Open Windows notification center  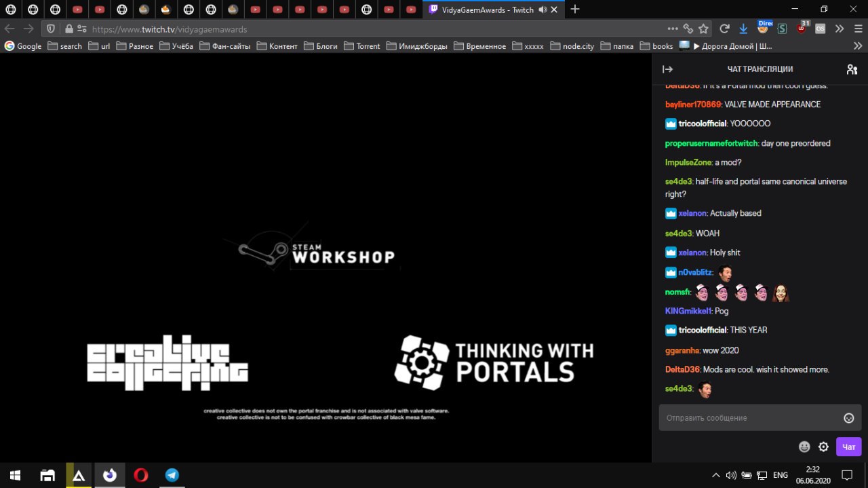pos(846,475)
